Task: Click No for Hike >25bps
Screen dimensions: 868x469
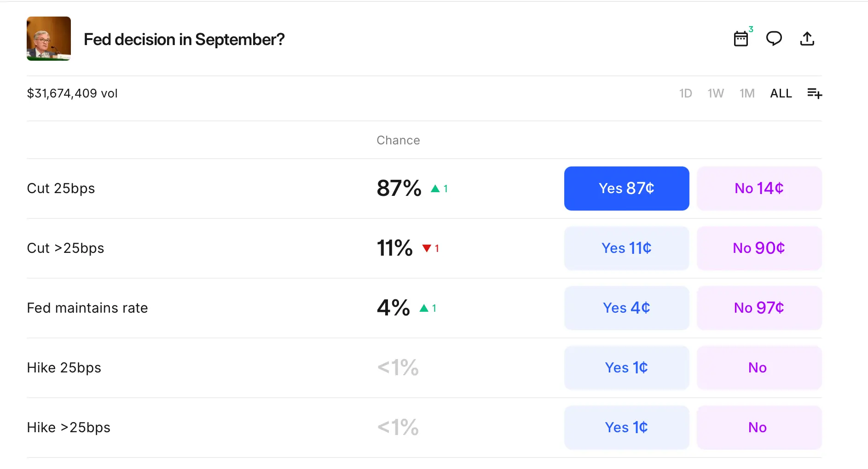Action: [759, 428]
